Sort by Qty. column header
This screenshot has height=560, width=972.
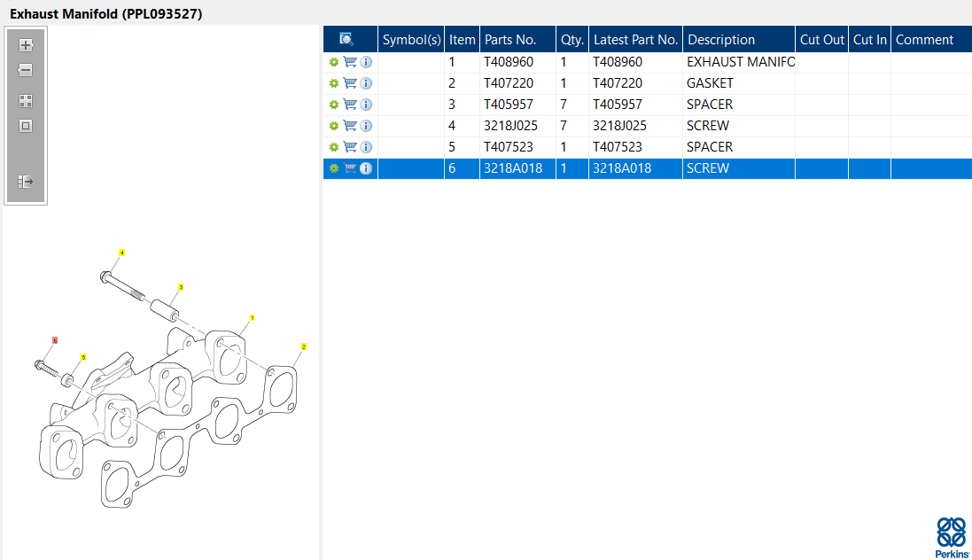point(572,40)
